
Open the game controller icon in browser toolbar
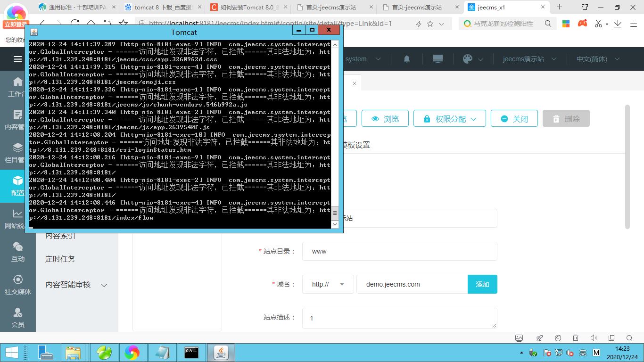[583, 24]
